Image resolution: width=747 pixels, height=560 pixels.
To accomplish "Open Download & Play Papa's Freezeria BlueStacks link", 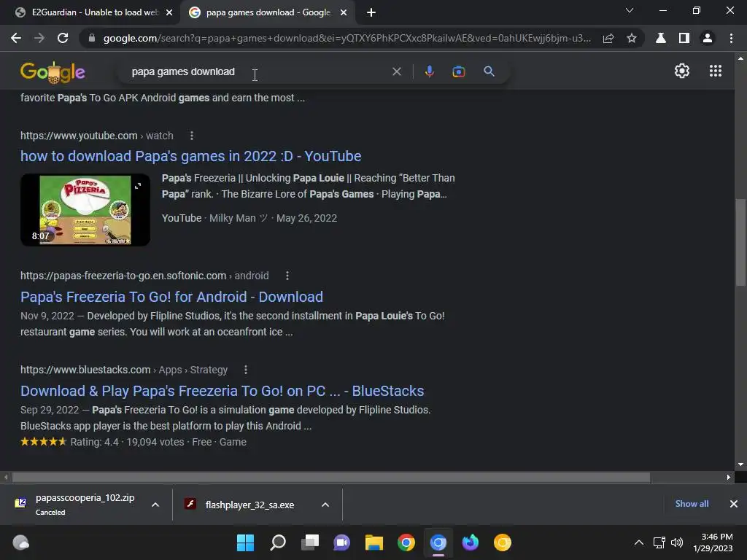I will [222, 391].
